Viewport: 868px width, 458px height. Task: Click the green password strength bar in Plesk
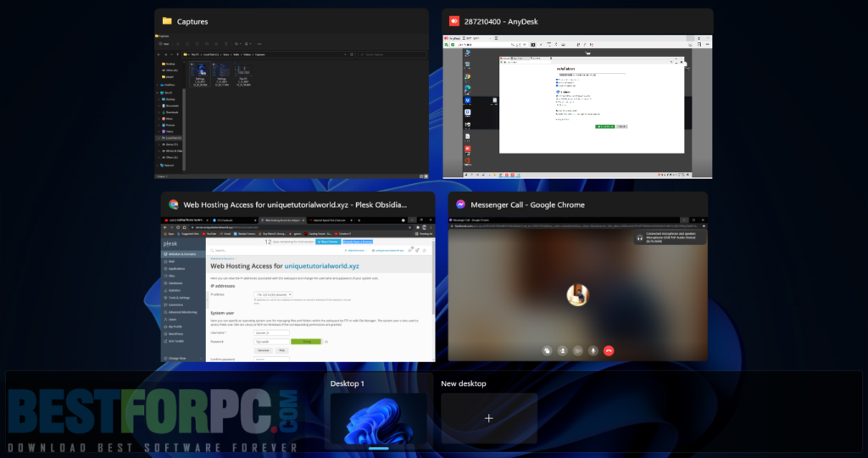click(306, 342)
